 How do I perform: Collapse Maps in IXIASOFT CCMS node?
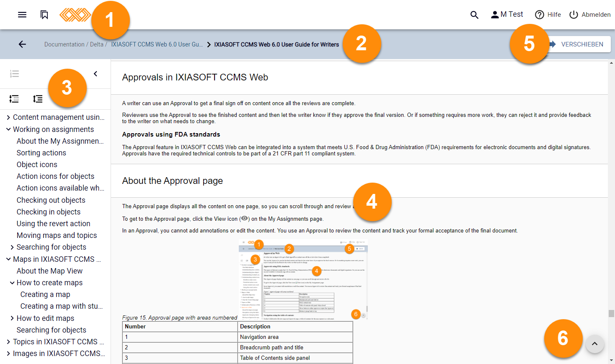point(8,259)
